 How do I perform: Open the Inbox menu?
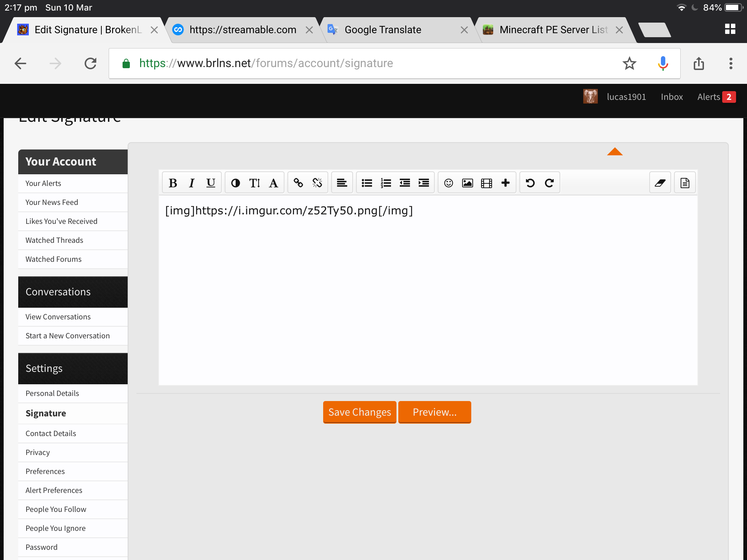[x=671, y=97]
